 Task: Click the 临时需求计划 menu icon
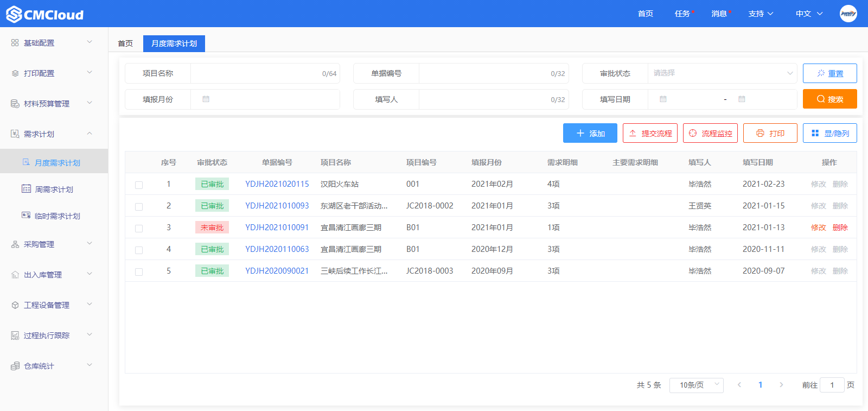[x=26, y=215]
